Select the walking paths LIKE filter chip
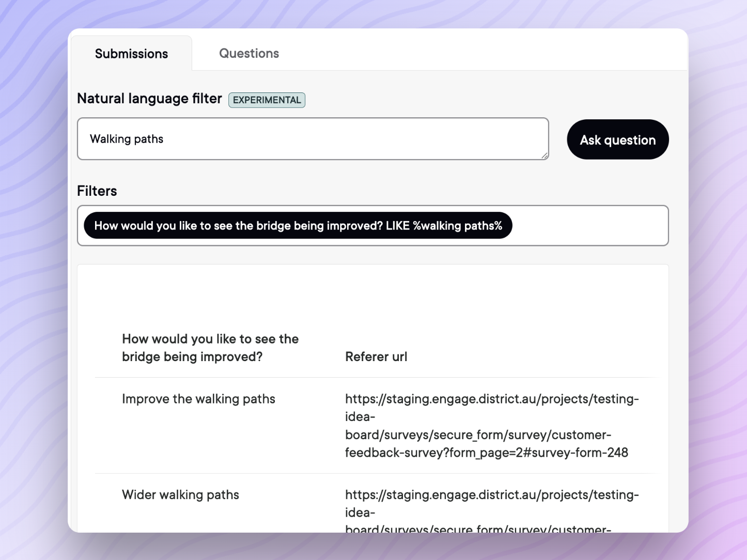The height and width of the screenshot is (560, 747). 298,226
